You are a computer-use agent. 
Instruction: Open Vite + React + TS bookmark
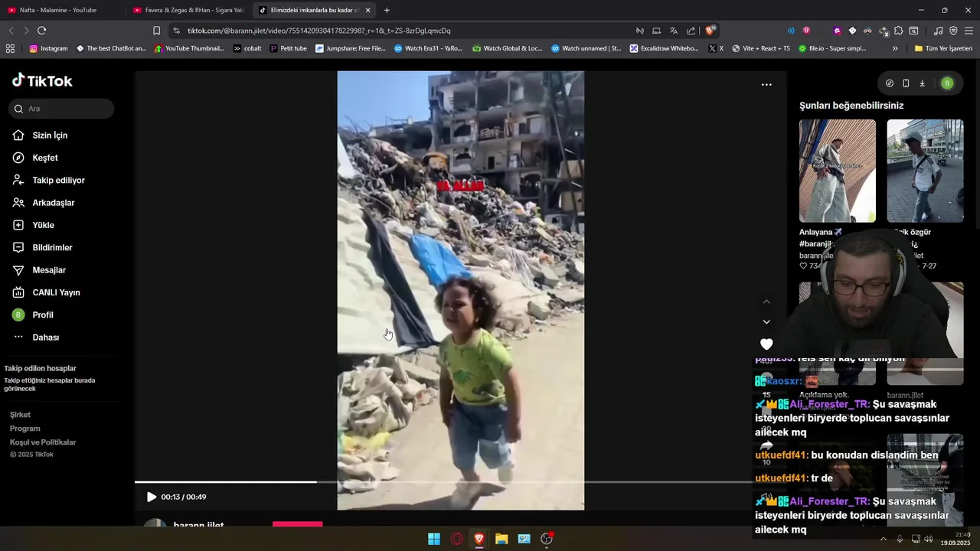click(761, 48)
